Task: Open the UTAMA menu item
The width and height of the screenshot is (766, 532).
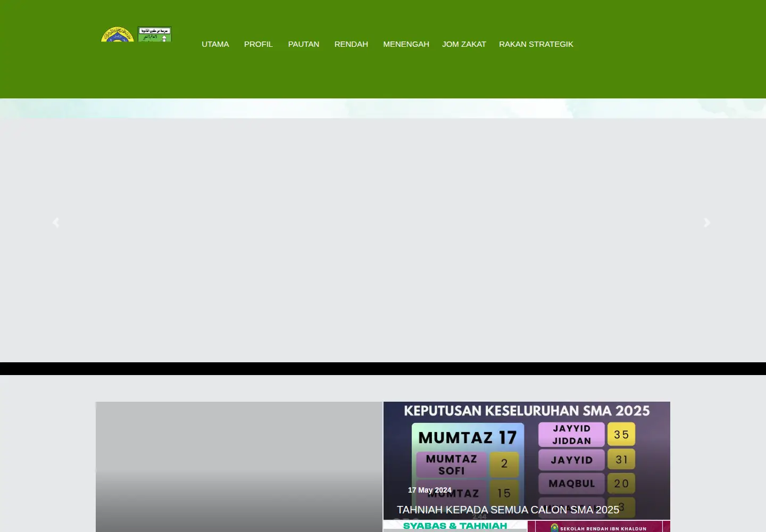Action: click(x=215, y=44)
